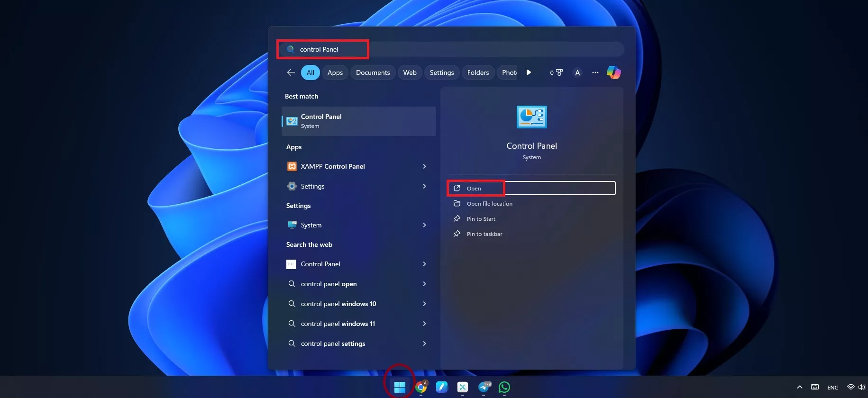This screenshot has height=398, width=868.
Task: Click the Windows Start button on taskbar
Action: pyautogui.click(x=400, y=387)
